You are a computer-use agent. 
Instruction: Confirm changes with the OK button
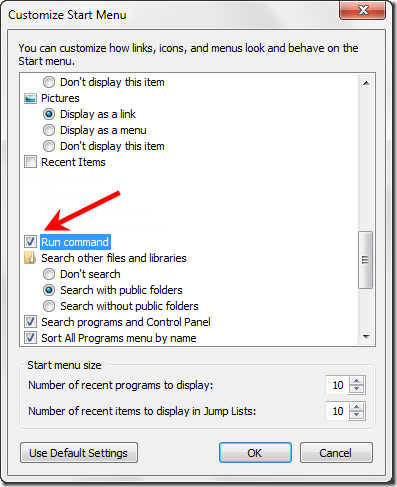coord(255,453)
